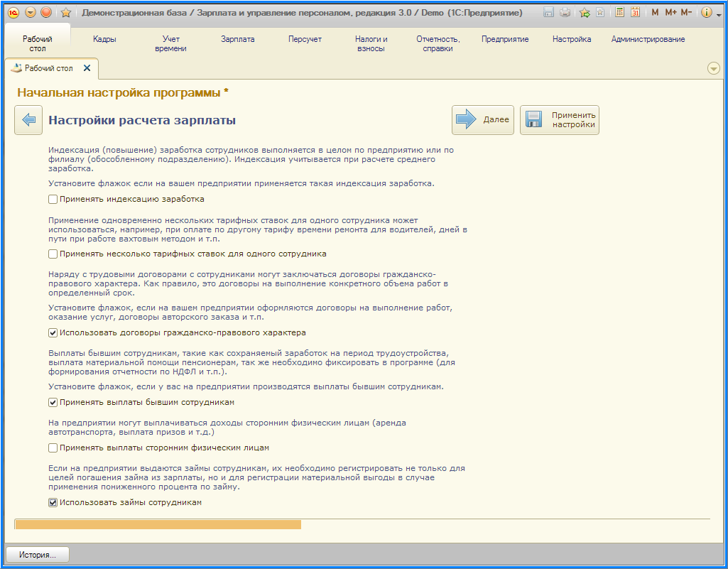The image size is (728, 569).
Task: Click the add-to-favorites star icon at top right
Action: click(585, 13)
